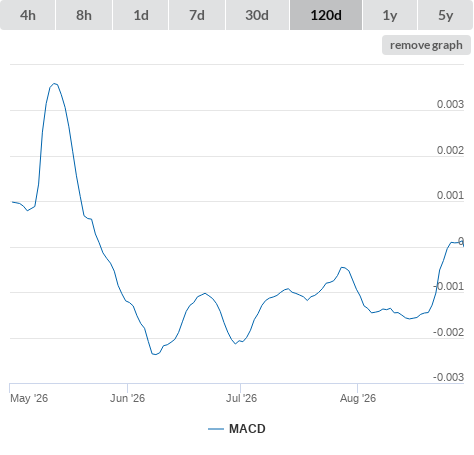Choose the 1d time range tab

click(x=141, y=15)
